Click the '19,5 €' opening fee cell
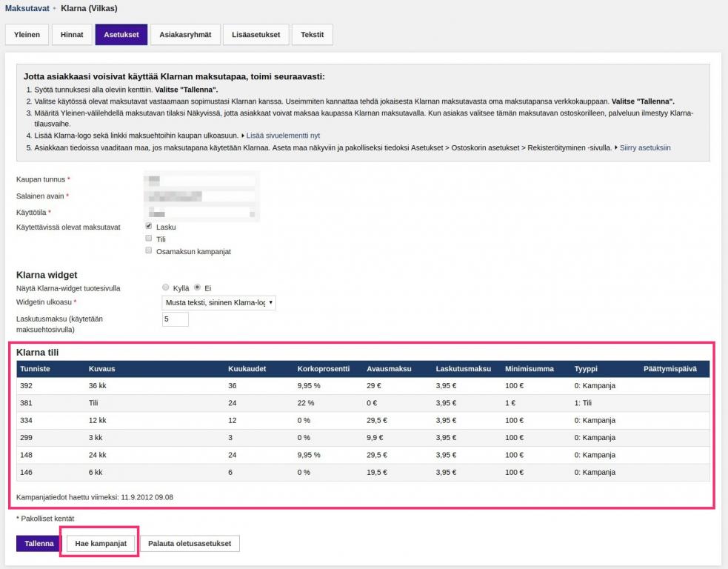The image size is (728, 569). tap(376, 473)
